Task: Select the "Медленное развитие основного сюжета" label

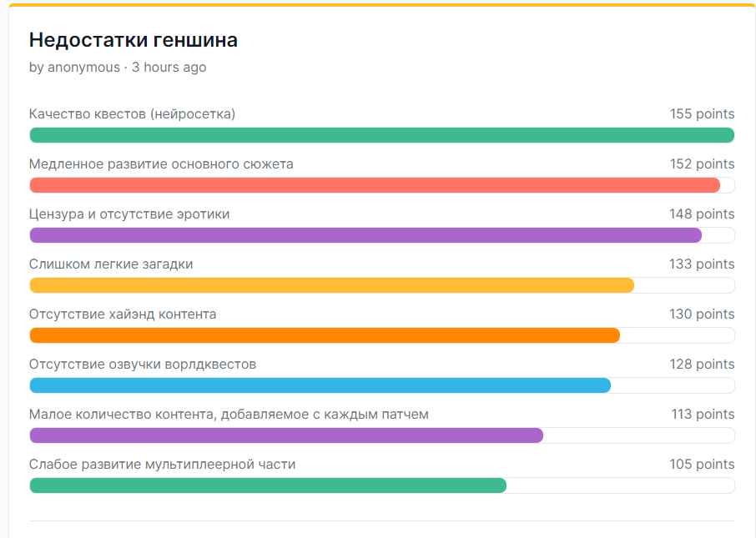Action: click(161, 164)
